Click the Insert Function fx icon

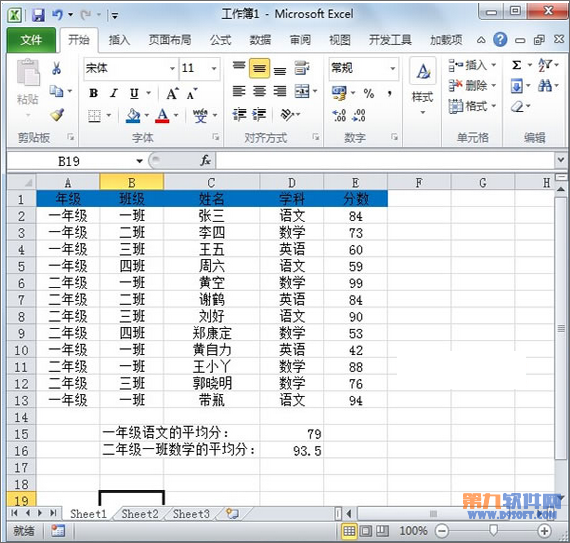205,160
